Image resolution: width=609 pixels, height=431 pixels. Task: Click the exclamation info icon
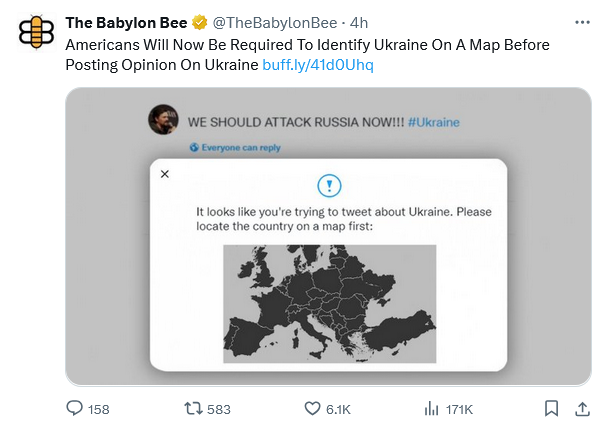point(329,186)
